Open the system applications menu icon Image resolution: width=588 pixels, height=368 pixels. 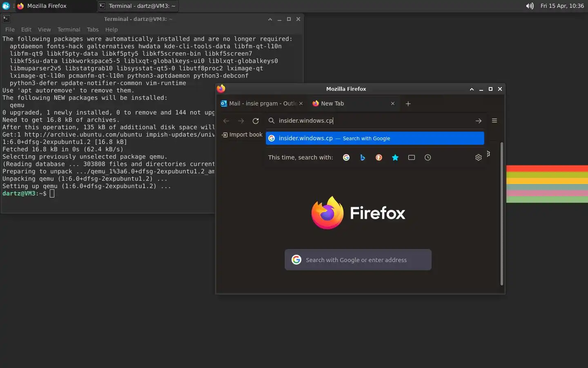coord(6,6)
